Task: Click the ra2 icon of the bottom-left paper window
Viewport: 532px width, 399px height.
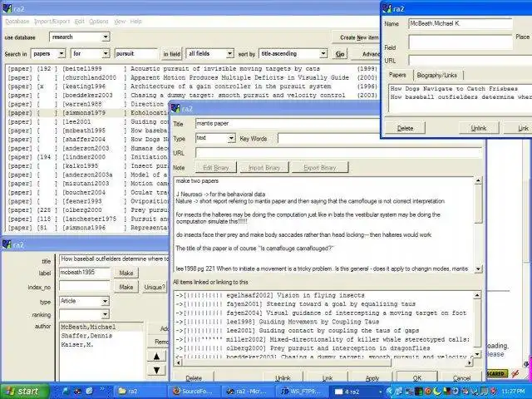Action: pos(7,244)
